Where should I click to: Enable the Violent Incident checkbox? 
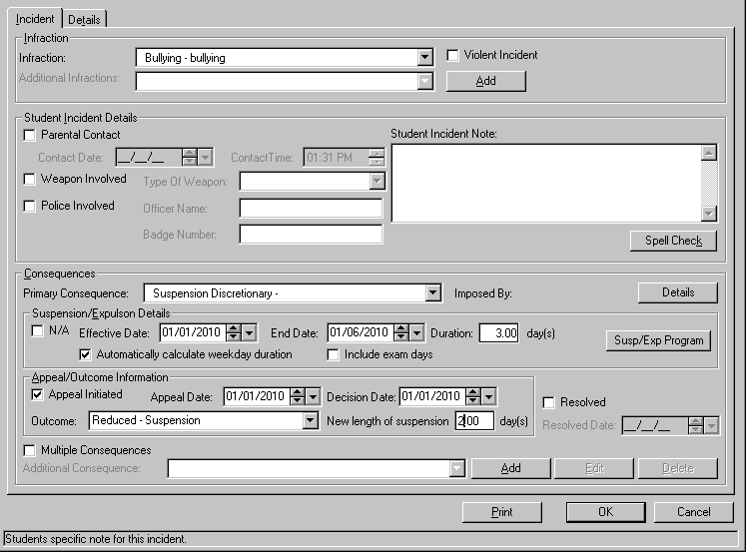[453, 56]
